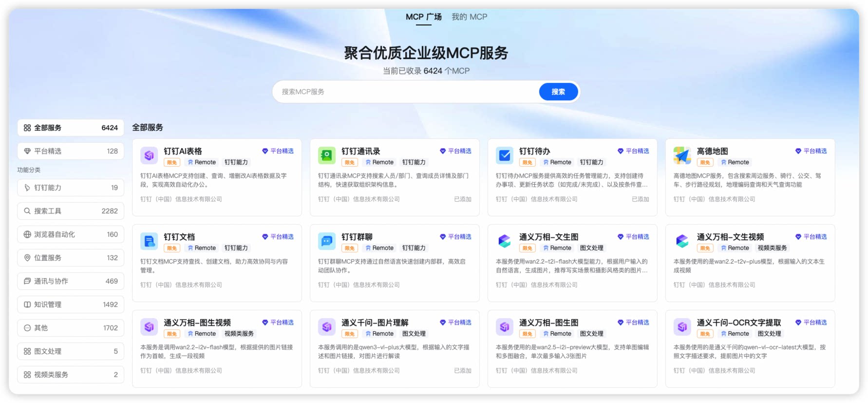Open the 通义千问-OCR文字提取 card title

pos(739,323)
